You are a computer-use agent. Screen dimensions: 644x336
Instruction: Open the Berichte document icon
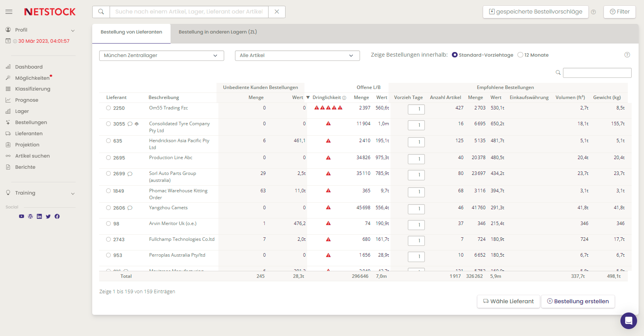pyautogui.click(x=8, y=167)
